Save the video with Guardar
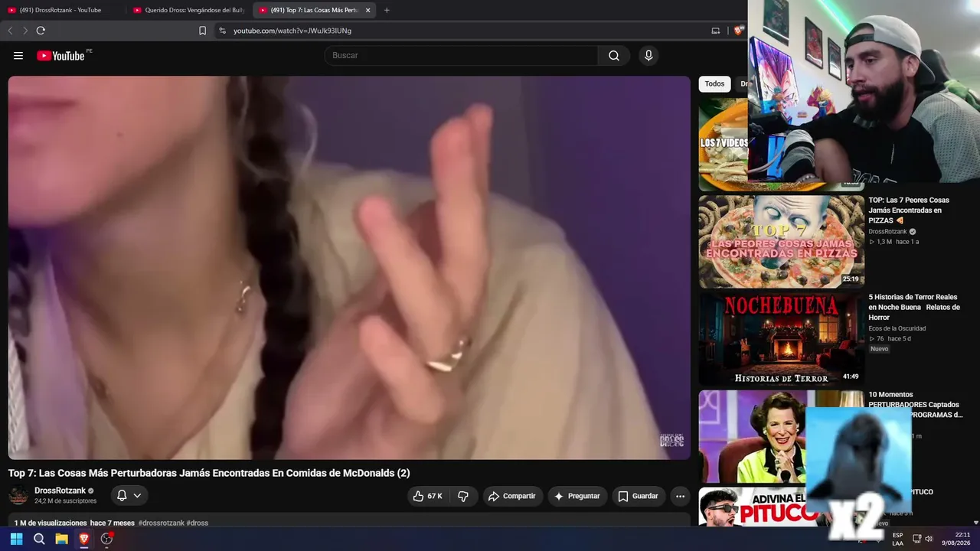Viewport: 980px width, 551px height. tap(639, 496)
